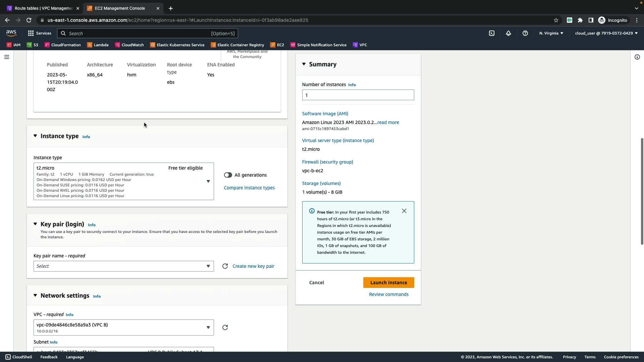Image resolution: width=644 pixels, height=362 pixels.
Task: Click the Launch instance button
Action: tap(388, 283)
